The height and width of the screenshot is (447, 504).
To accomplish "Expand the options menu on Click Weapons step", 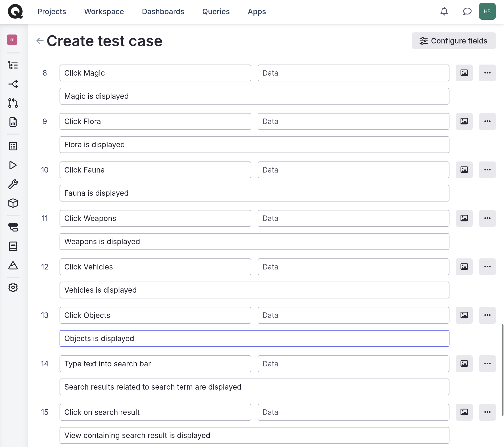I will (x=487, y=218).
